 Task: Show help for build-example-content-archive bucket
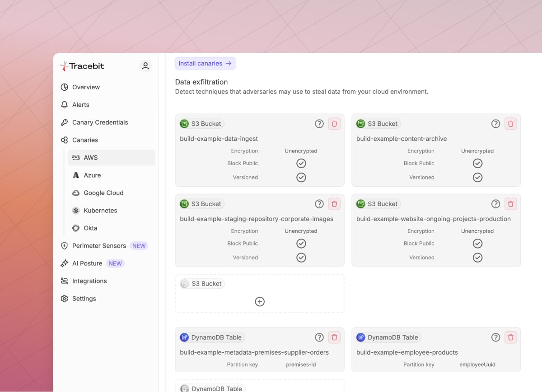click(x=496, y=124)
